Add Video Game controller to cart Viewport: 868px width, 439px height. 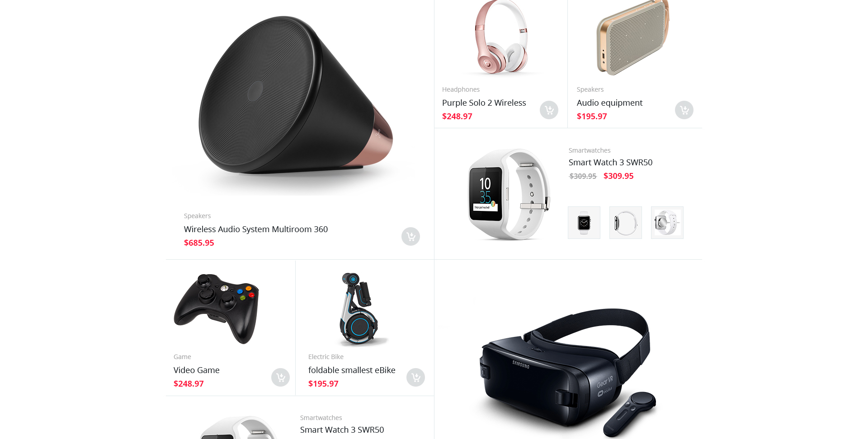(280, 377)
